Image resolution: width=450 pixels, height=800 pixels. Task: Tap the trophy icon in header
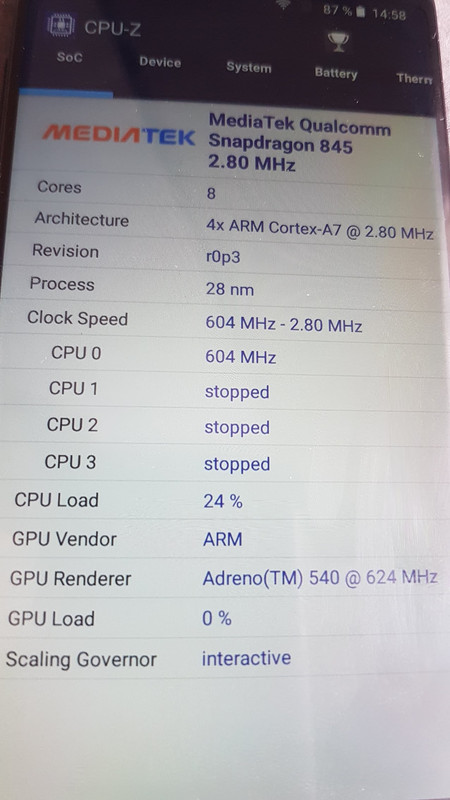click(338, 43)
